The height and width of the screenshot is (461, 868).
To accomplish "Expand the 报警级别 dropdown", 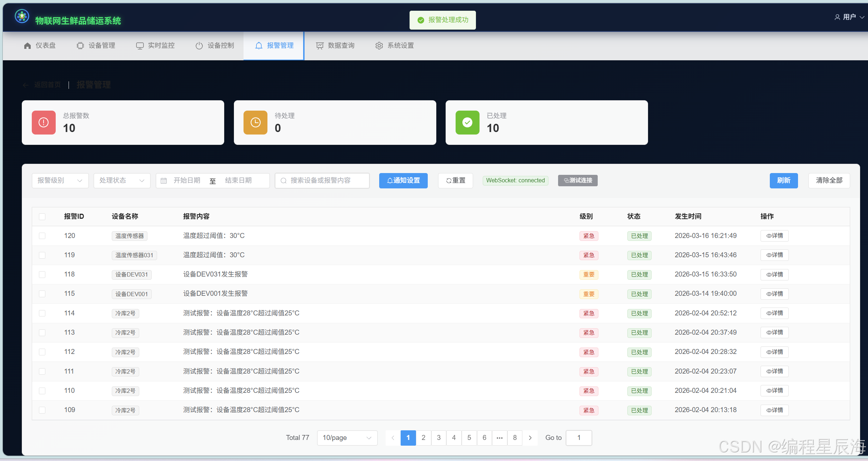I will 60,181.
